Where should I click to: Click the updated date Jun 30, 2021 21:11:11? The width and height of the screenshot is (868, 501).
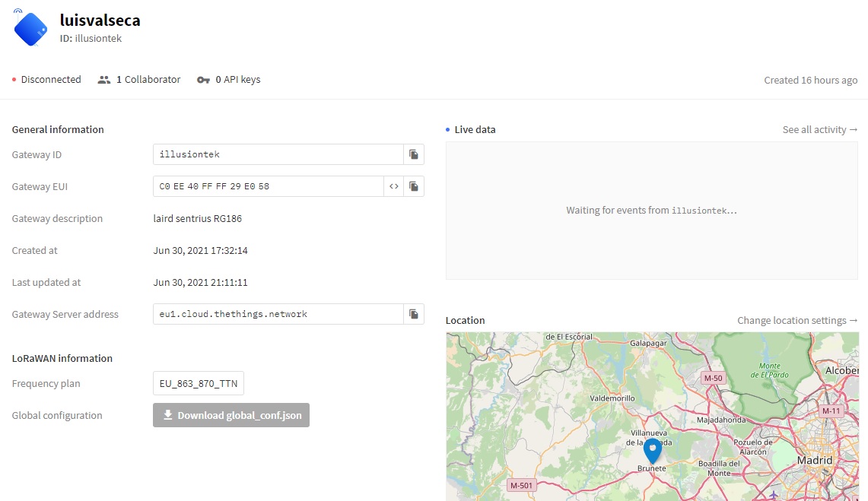coord(200,283)
